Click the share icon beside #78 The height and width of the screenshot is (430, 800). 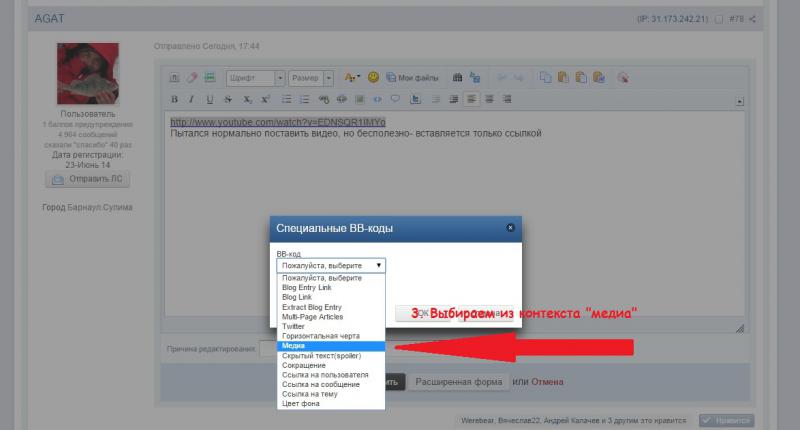click(x=753, y=19)
